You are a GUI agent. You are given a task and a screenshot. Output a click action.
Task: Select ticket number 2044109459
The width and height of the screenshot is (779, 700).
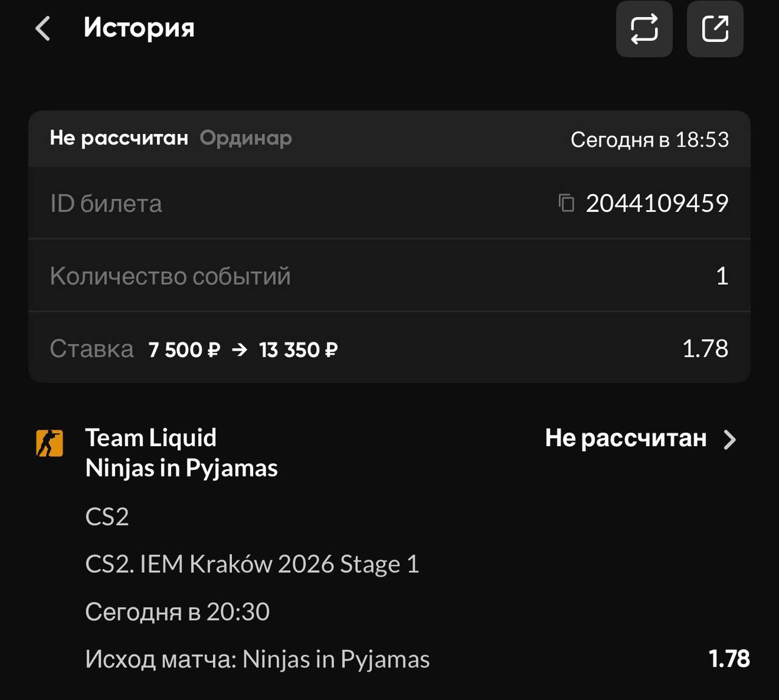(657, 203)
